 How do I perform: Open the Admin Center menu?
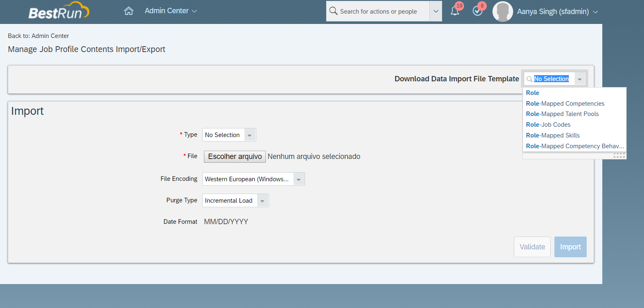pos(170,11)
